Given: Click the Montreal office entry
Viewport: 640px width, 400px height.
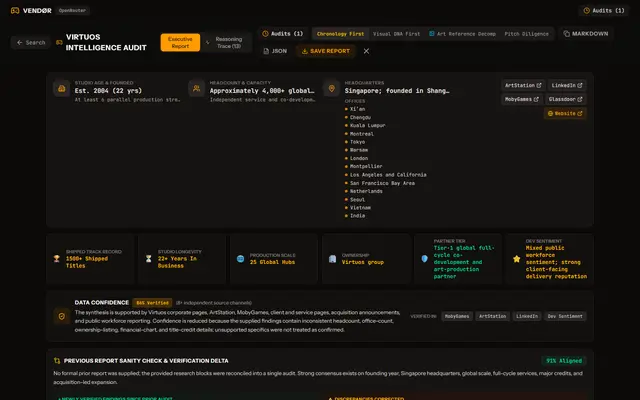Looking at the screenshot, I should click(x=359, y=134).
